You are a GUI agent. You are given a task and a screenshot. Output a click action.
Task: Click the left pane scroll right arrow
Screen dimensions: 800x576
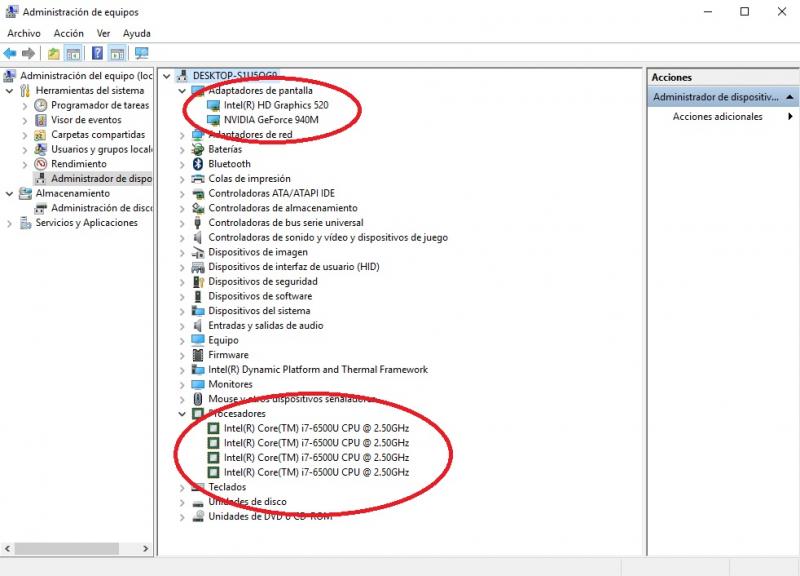[145, 548]
